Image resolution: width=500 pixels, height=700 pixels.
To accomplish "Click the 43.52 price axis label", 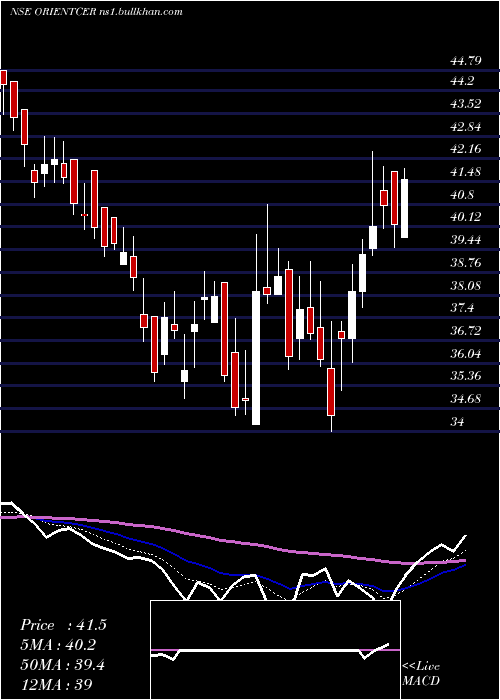I will (x=466, y=104).
